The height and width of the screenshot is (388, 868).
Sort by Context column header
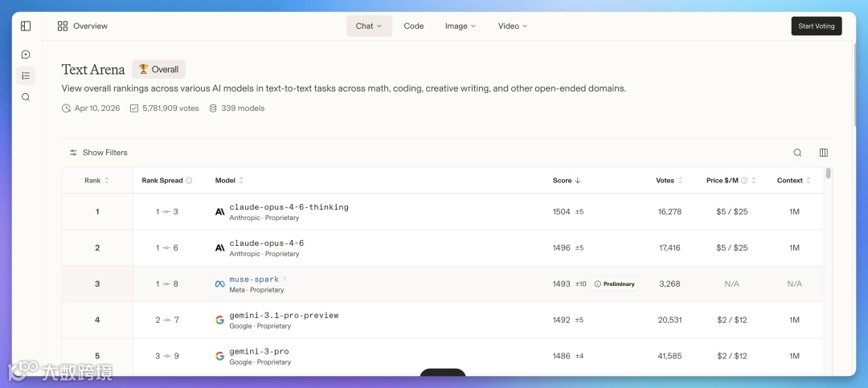tap(794, 181)
